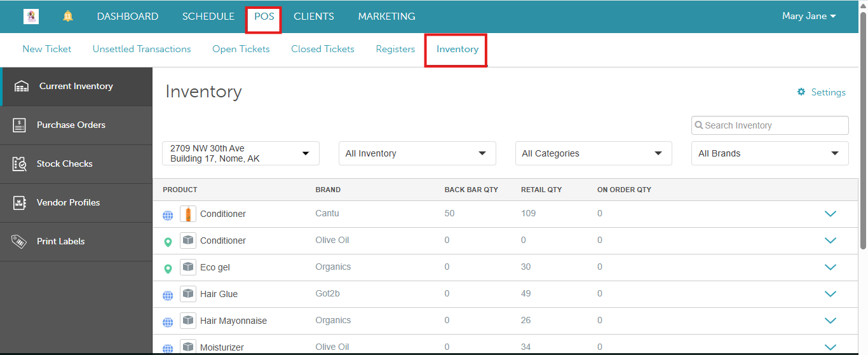
Task: Click the RETAIL QTY column header
Action: [x=541, y=190]
